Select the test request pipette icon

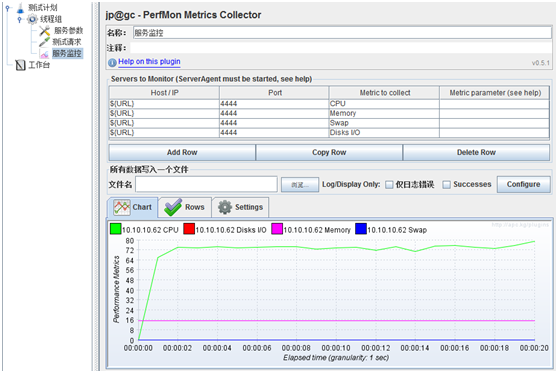point(44,42)
